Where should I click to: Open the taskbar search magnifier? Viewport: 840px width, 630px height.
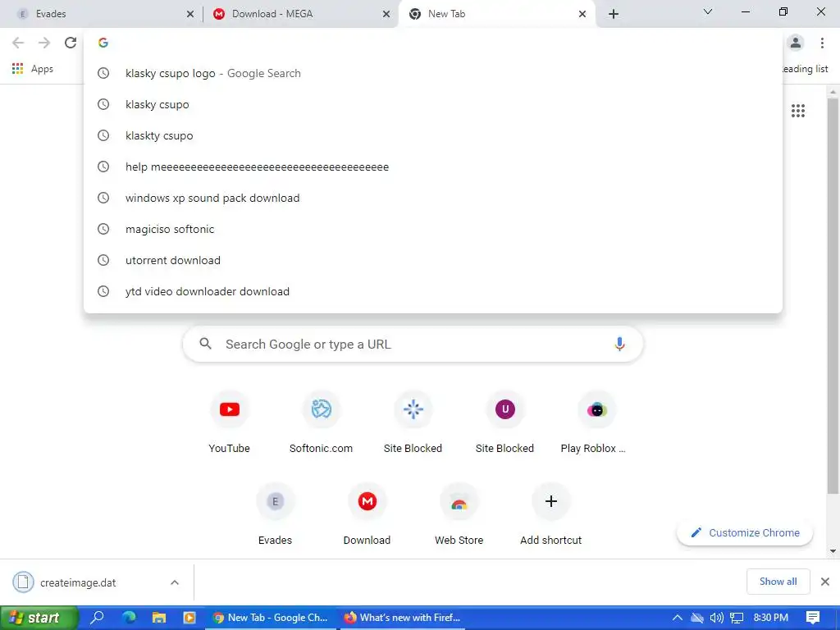click(x=97, y=618)
